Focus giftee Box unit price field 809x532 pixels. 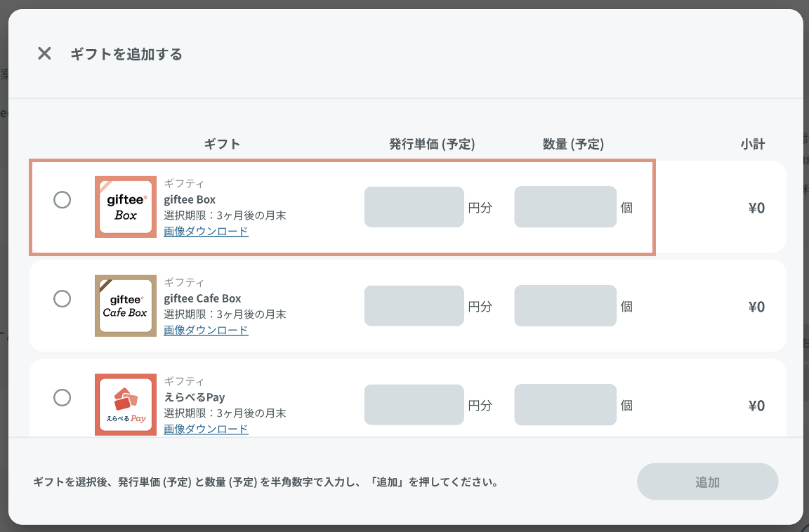click(414, 207)
